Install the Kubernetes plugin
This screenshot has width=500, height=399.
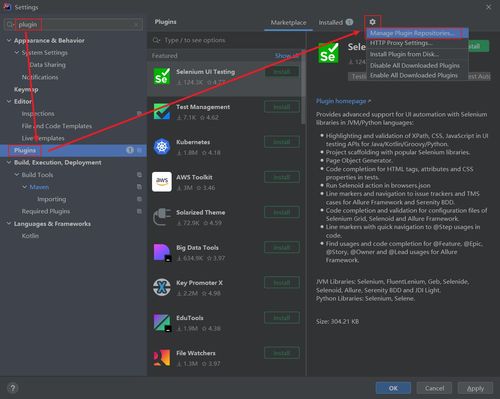click(282, 142)
